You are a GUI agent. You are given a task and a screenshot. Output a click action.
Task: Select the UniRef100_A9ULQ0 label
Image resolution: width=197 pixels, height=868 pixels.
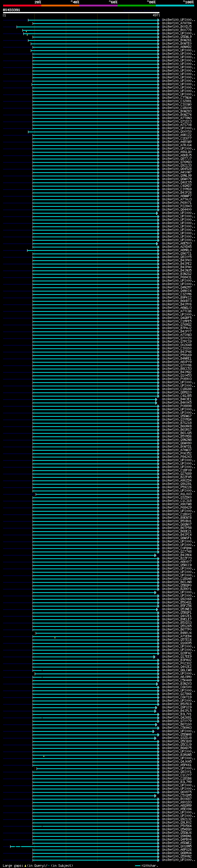pos(176,152)
